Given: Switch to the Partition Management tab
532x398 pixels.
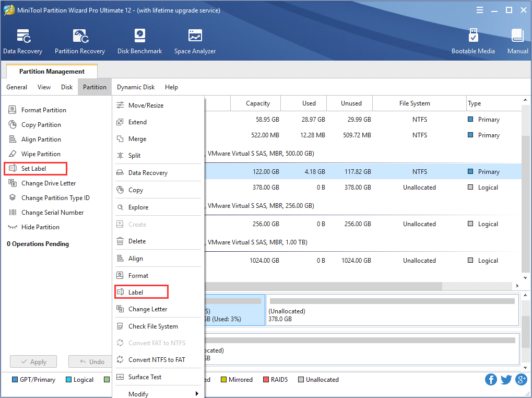Looking at the screenshot, I should 51,71.
